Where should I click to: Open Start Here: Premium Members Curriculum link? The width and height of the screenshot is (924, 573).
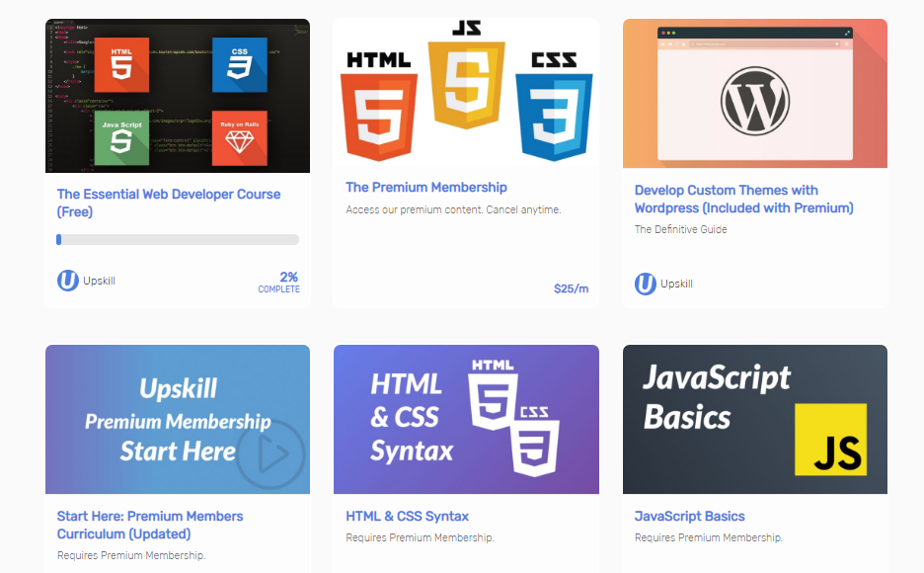(150, 525)
